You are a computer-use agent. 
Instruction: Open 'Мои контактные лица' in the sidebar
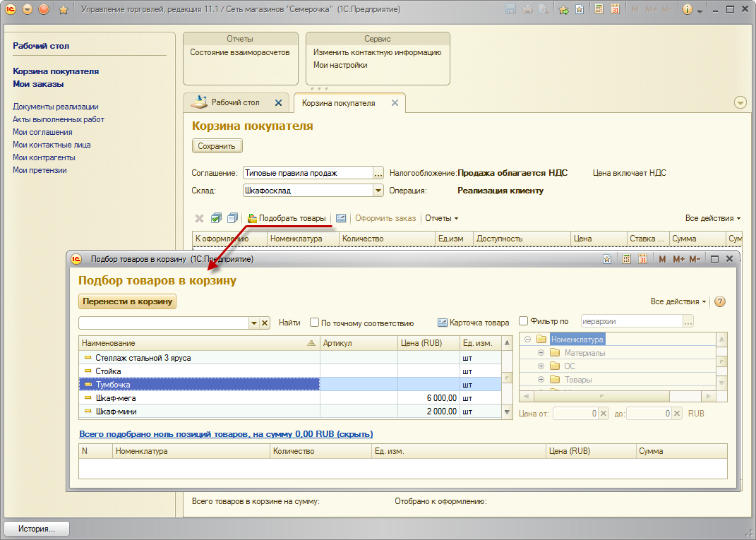[x=52, y=145]
